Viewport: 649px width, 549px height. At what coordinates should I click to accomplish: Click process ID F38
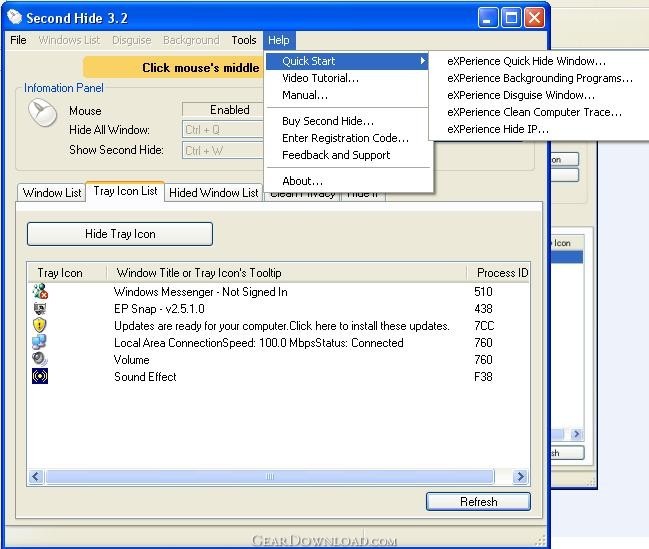pyautogui.click(x=483, y=377)
